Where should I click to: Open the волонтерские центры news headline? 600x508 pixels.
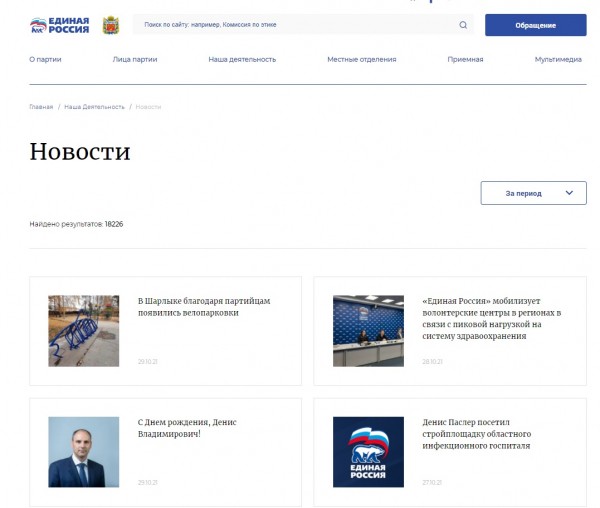492,318
